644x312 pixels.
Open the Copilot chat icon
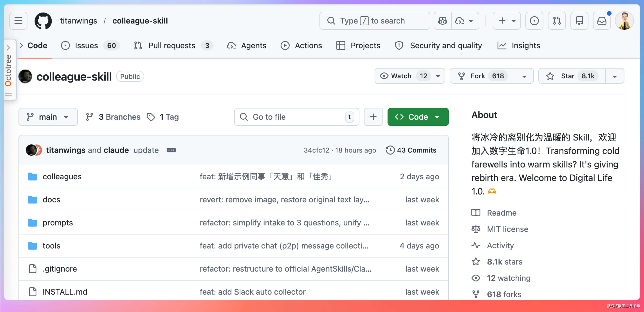(442, 21)
